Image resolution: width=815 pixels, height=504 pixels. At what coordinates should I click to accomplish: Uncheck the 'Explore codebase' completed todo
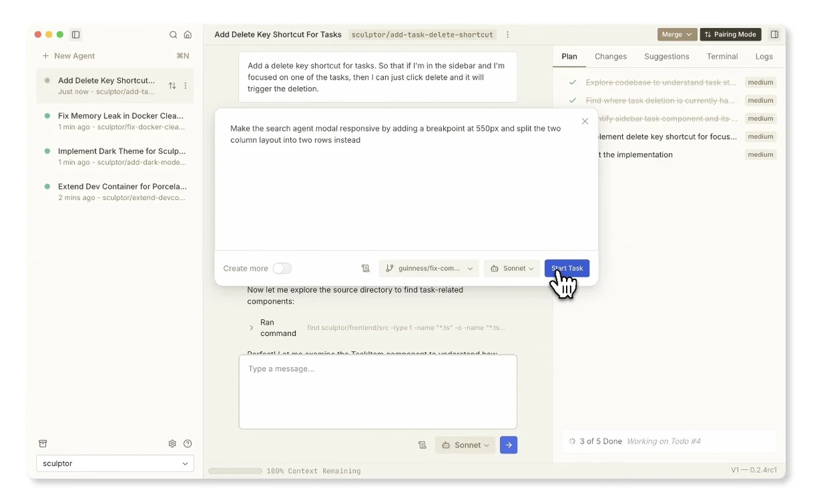pos(572,82)
